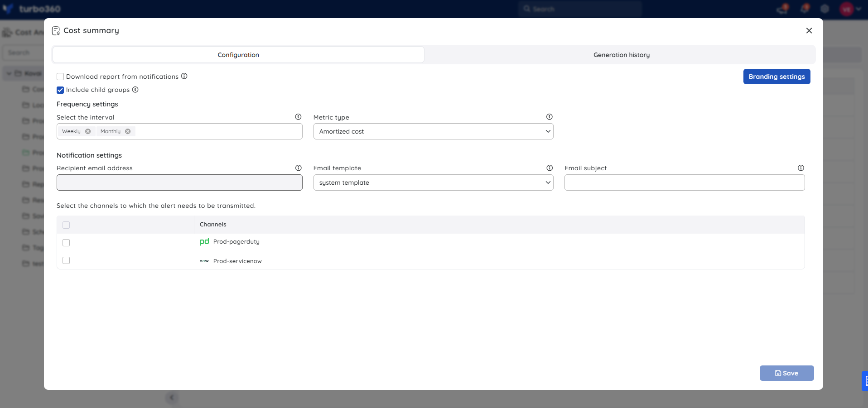Image resolution: width=868 pixels, height=408 pixels.
Task: Remove the Monthly interval tag
Action: (x=128, y=131)
